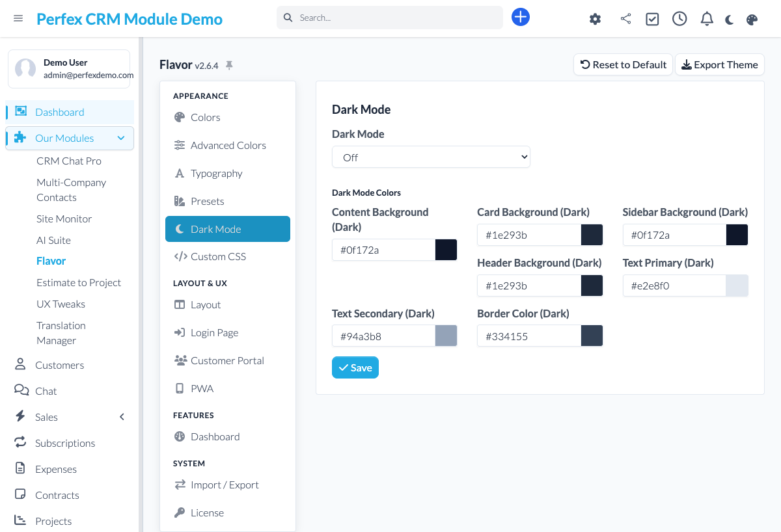Select the Custom CSS menu item
Image resolution: width=781 pixels, height=532 pixels.
click(x=218, y=257)
